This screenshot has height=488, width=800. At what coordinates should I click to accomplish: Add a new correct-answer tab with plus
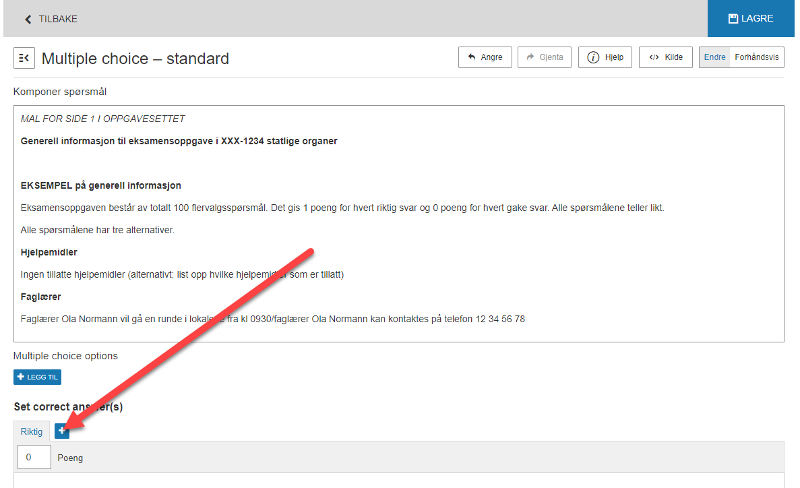(62, 431)
